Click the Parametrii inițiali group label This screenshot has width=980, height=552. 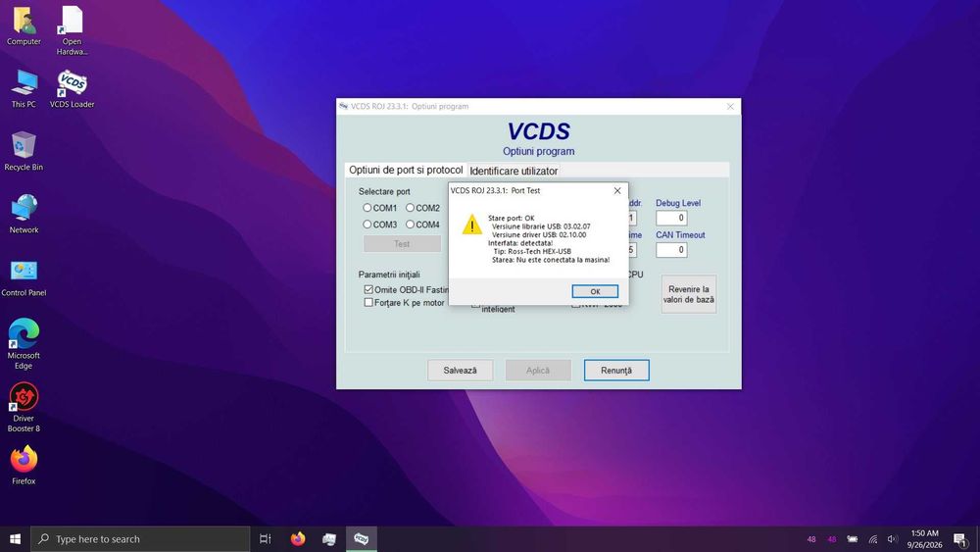[389, 275]
